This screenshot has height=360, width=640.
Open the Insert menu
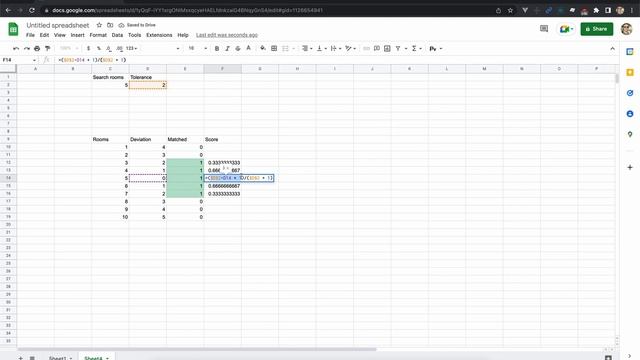click(78, 35)
